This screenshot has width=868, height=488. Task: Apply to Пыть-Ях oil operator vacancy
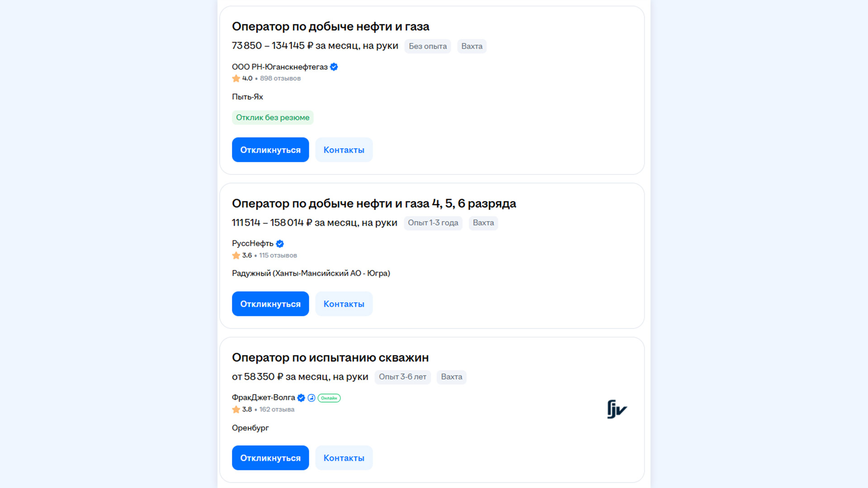(x=270, y=150)
